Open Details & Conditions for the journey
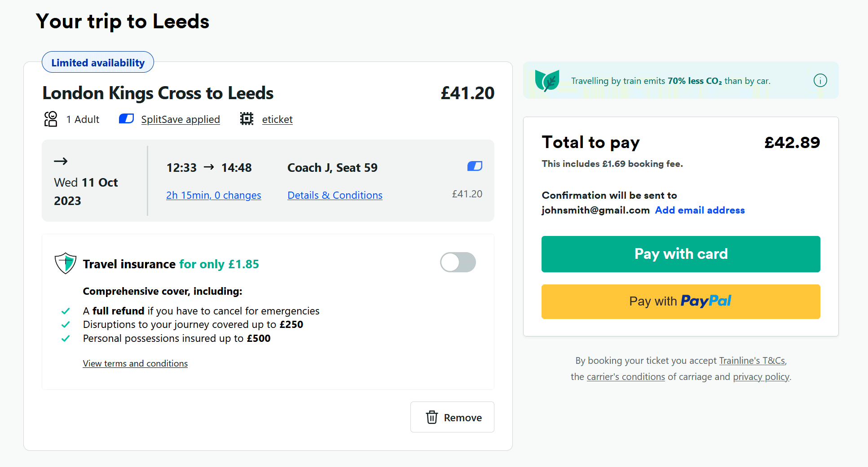868x467 pixels. click(x=335, y=195)
